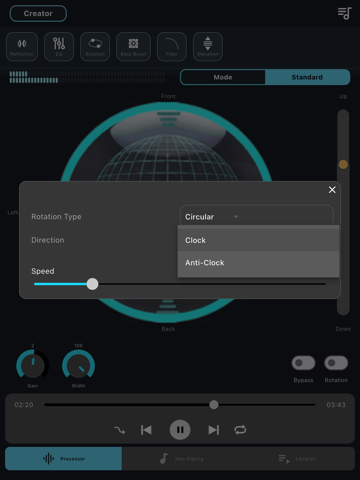Pause the playback
This screenshot has height=480, width=360.
pos(180,430)
